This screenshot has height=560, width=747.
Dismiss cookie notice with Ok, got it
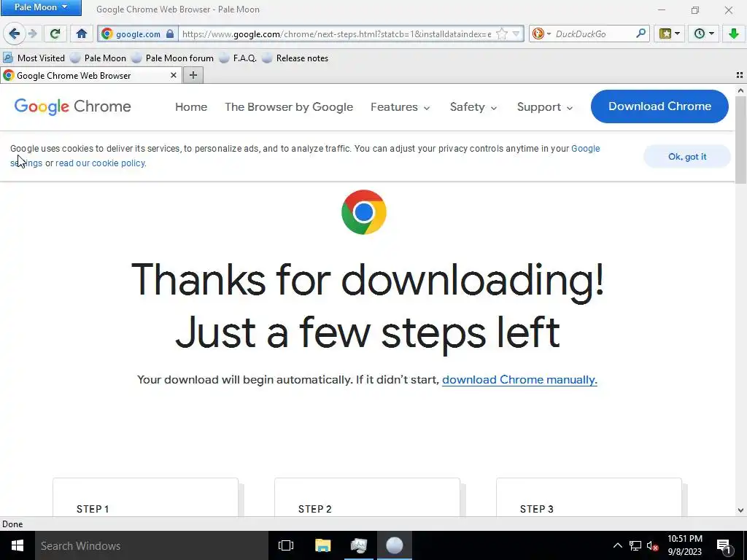[x=687, y=157]
